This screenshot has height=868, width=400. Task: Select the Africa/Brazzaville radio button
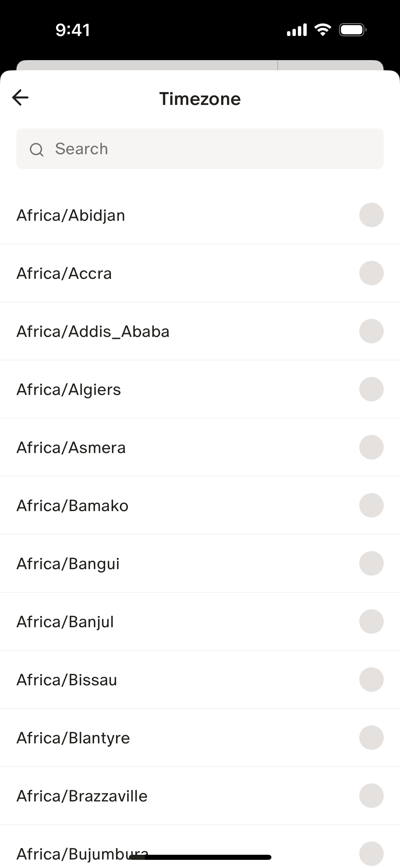click(371, 796)
